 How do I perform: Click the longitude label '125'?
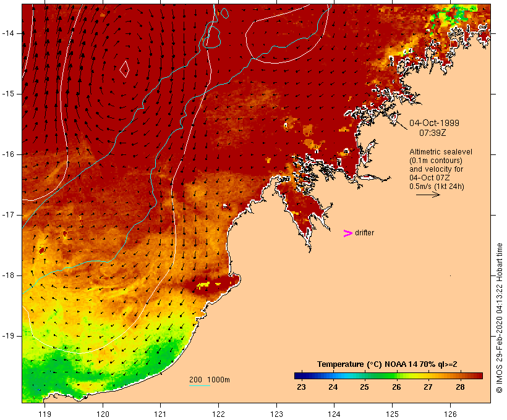click(393, 414)
